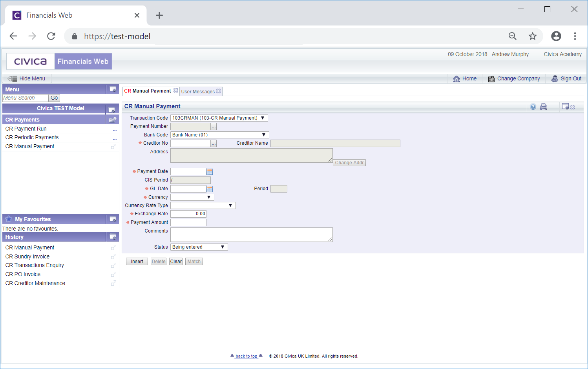Image resolution: width=588 pixels, height=369 pixels.
Task: Click the Creditor No lookup ellipsis button
Action: click(214, 144)
